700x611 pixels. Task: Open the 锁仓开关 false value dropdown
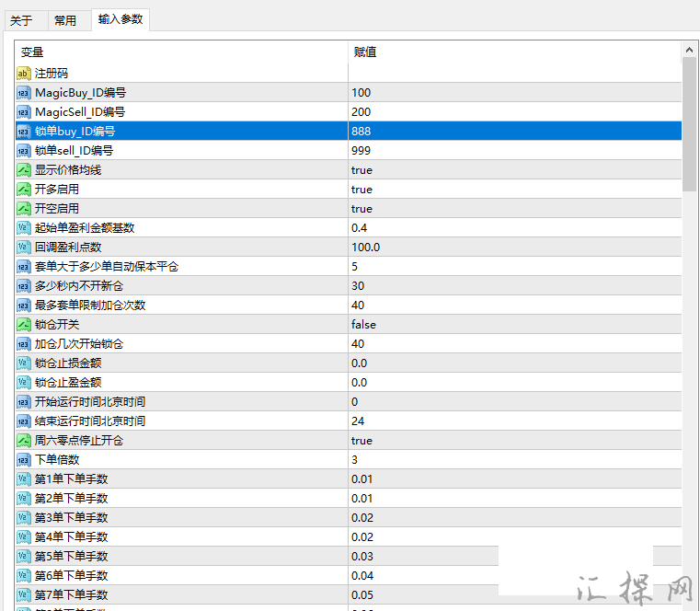pyautogui.click(x=515, y=324)
